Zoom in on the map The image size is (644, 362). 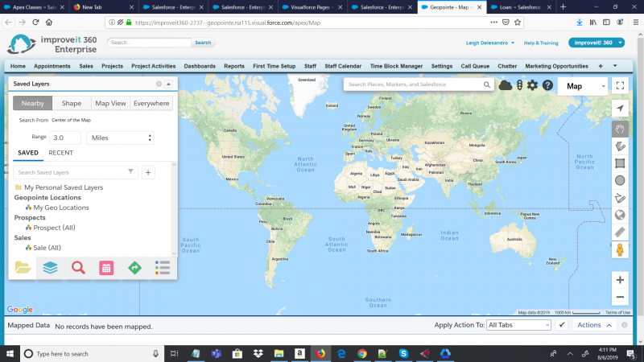click(620, 280)
